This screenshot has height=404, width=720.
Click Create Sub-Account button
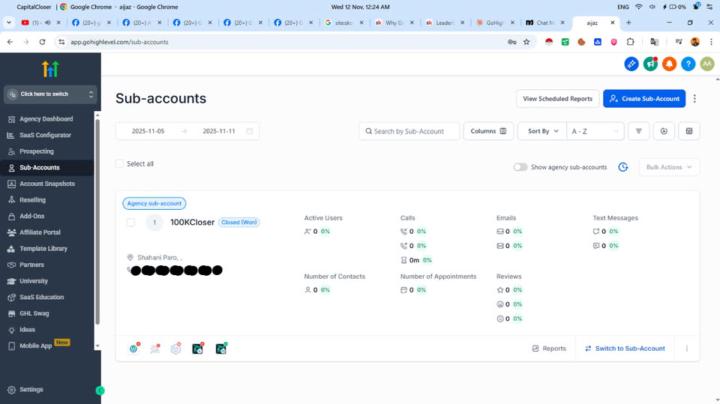coord(644,99)
